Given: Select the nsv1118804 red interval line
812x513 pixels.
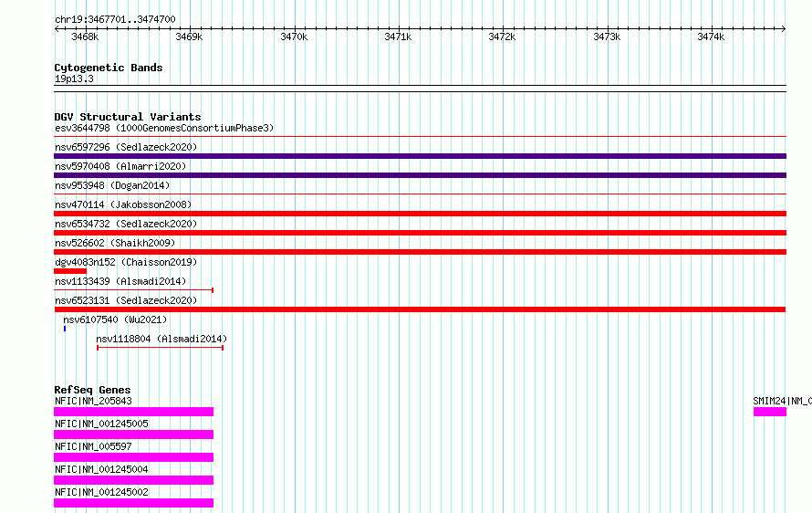Looking at the screenshot, I should [160, 348].
